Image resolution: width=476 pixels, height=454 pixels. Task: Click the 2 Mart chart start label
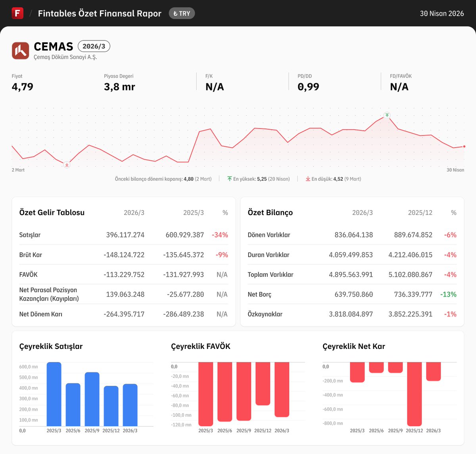(x=18, y=170)
